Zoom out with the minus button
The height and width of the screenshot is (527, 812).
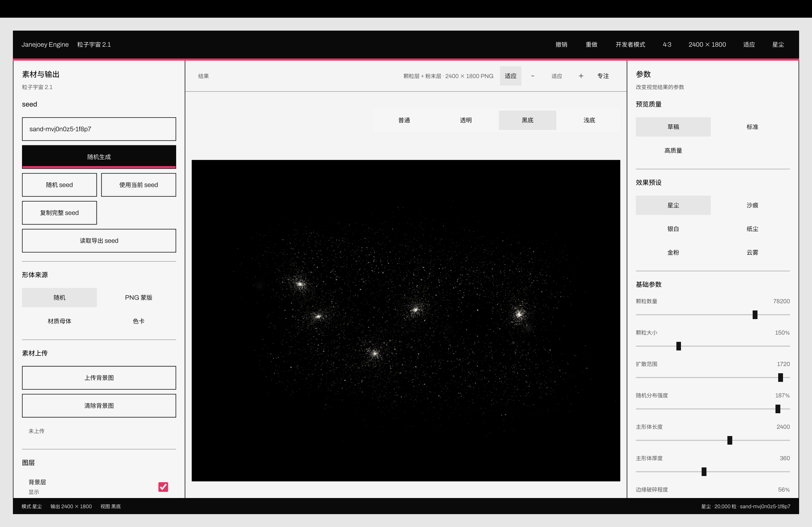(533, 76)
